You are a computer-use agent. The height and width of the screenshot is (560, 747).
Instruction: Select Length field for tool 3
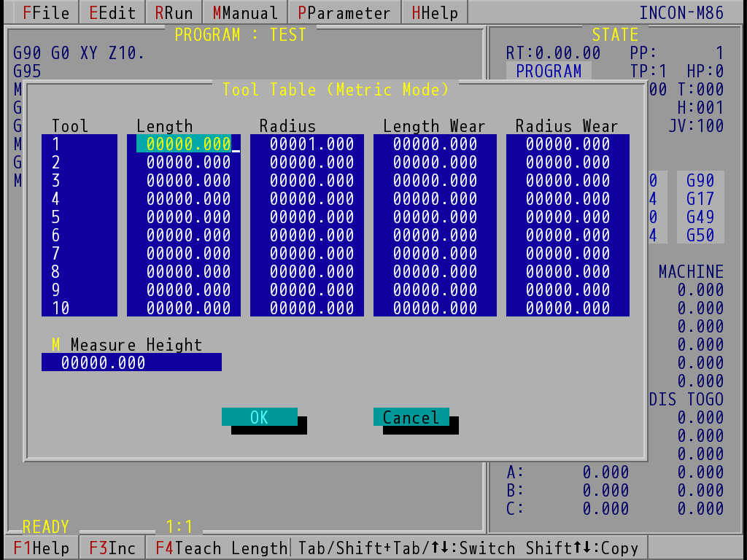point(184,180)
